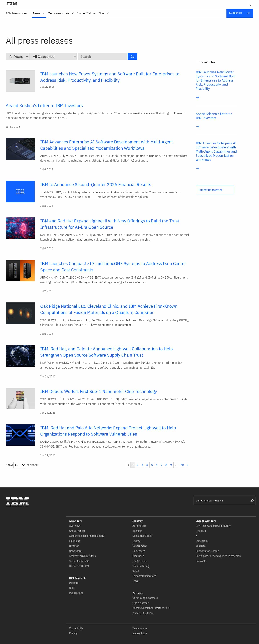The height and width of the screenshot is (644, 259).
Task: Open 'Oak Ridge National Lab, Cleveland Clinic' headline
Action: pyautogui.click(x=109, y=309)
